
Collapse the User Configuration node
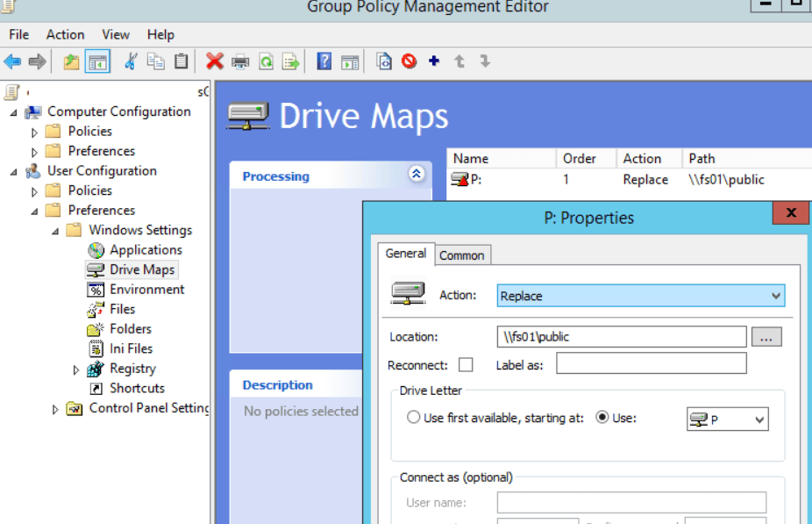click(x=14, y=171)
